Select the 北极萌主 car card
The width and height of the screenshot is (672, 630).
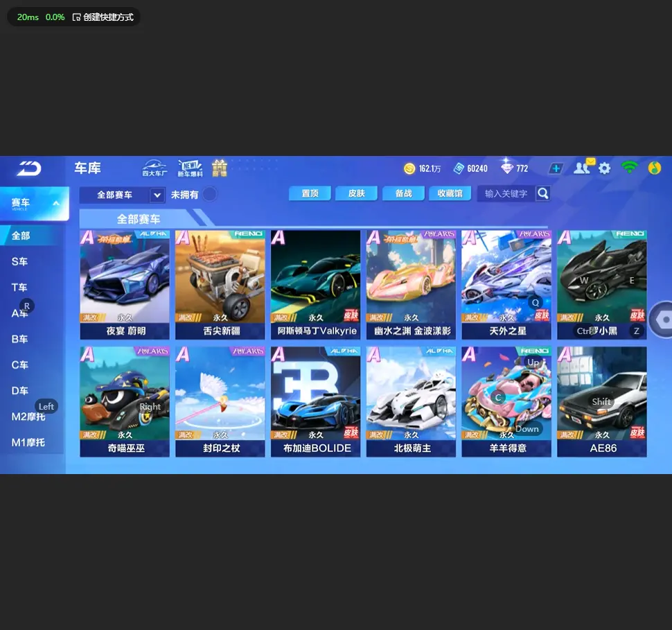point(411,402)
